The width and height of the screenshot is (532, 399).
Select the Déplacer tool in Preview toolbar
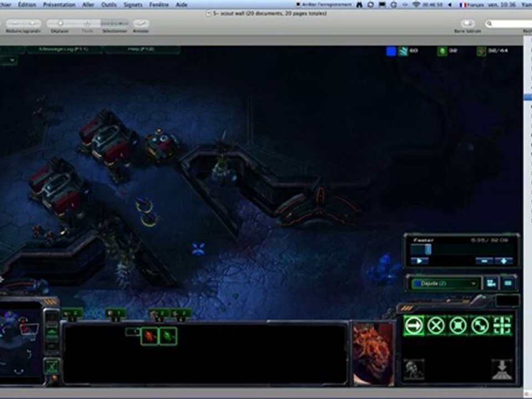(60, 23)
